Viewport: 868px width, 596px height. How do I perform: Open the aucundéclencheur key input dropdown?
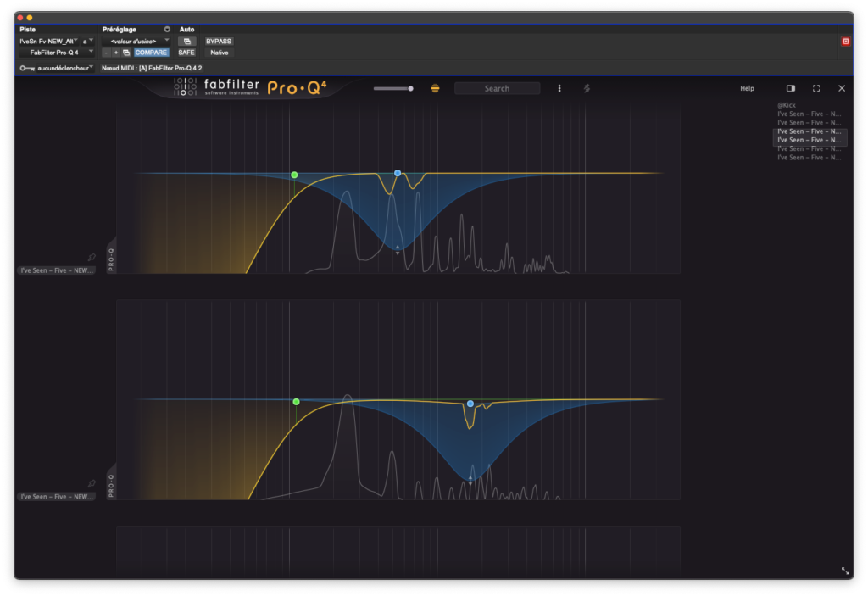64,68
